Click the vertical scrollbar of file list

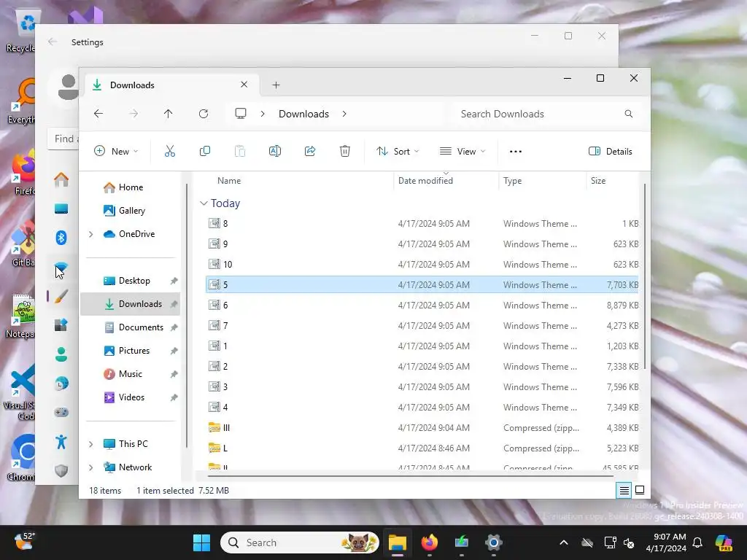[645, 276]
